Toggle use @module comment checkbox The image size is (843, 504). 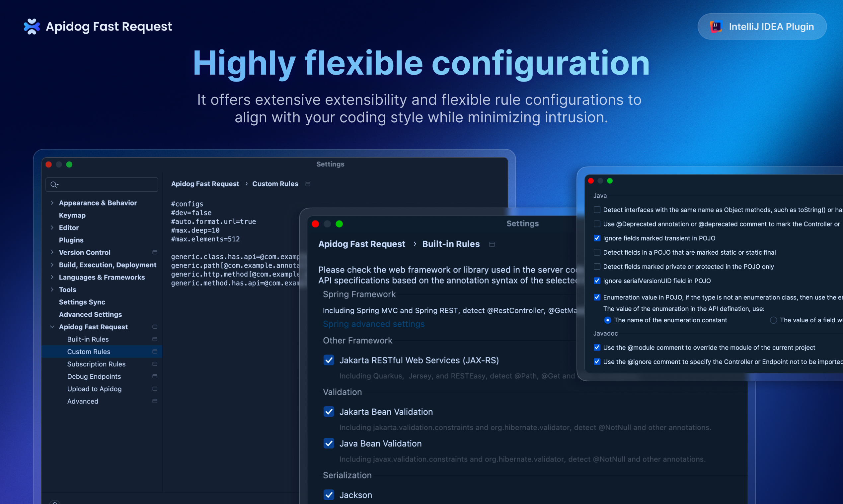(597, 347)
